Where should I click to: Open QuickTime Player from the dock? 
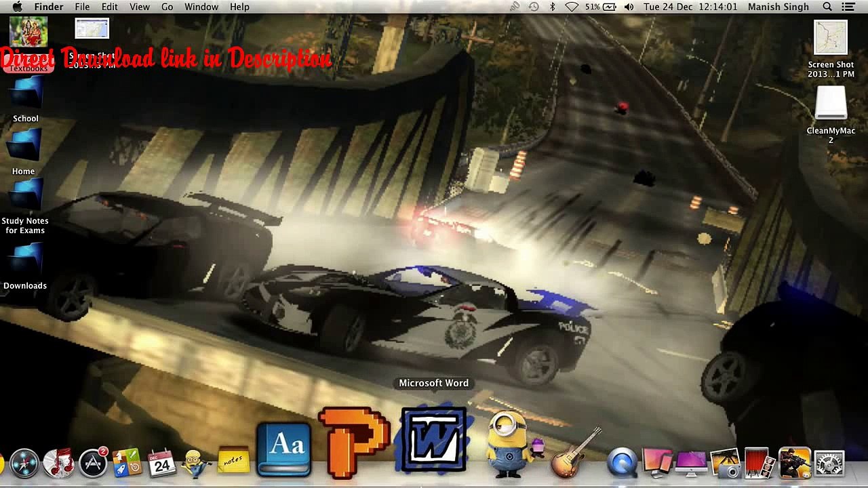(623, 464)
